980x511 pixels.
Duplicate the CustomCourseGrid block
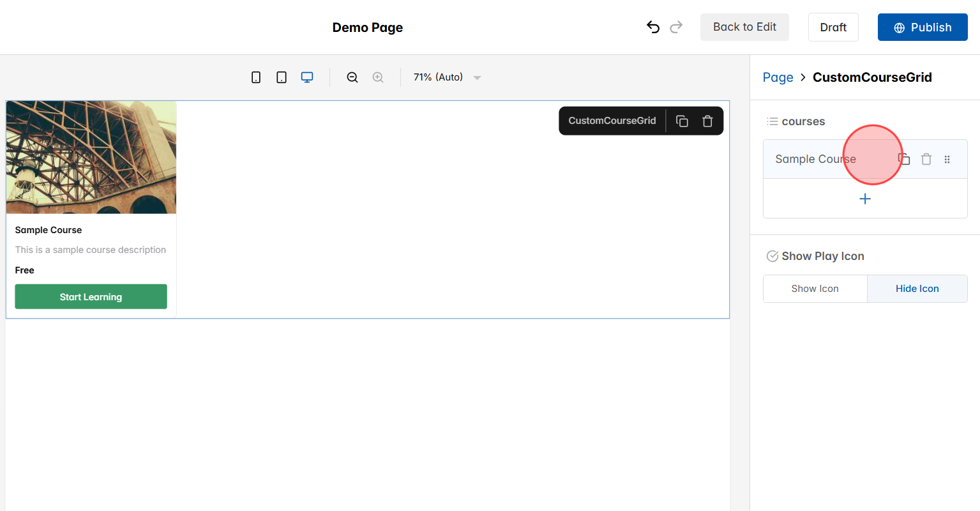682,120
